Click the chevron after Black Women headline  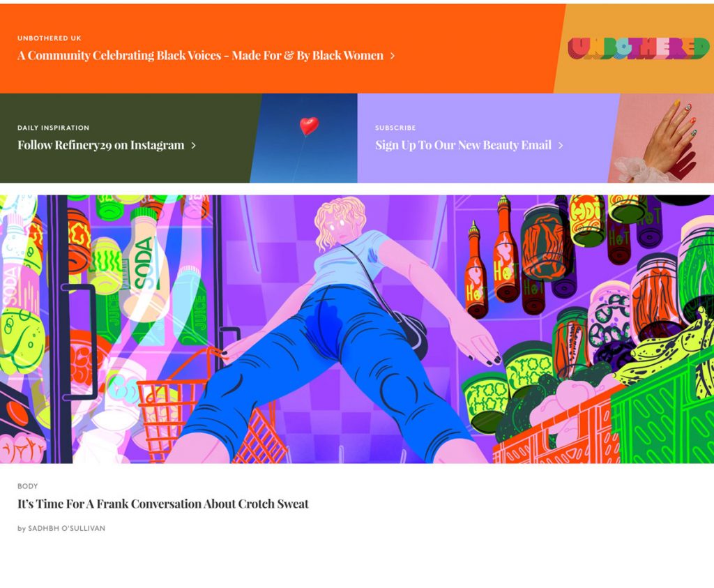pyautogui.click(x=393, y=56)
